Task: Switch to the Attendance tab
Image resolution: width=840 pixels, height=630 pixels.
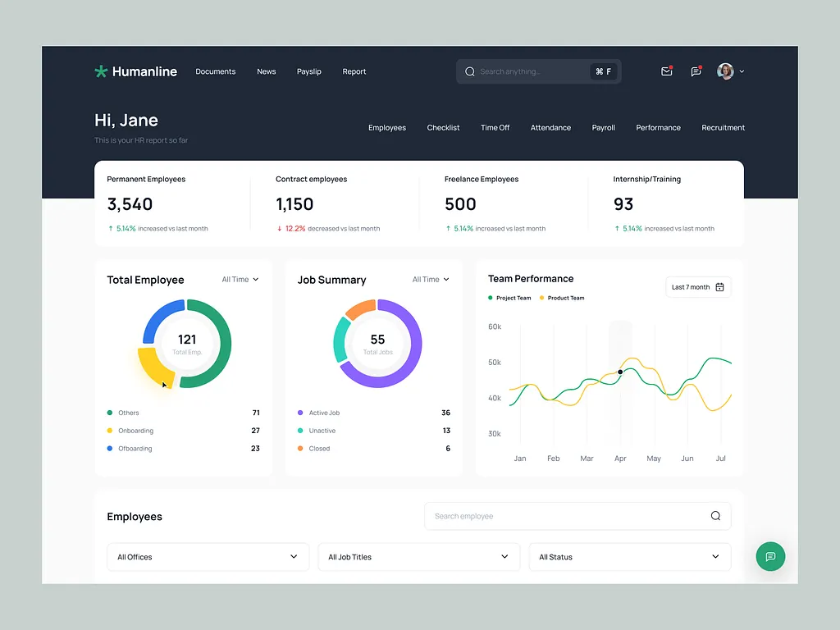Action: [x=550, y=128]
